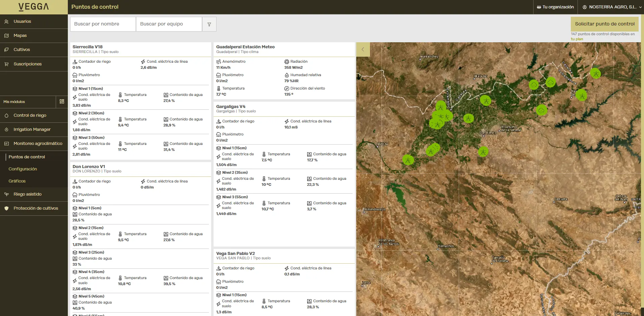Click Sierrecilla Nivel 1 (15cm) layers icon
The width and height of the screenshot is (644, 316).
pos(75,89)
